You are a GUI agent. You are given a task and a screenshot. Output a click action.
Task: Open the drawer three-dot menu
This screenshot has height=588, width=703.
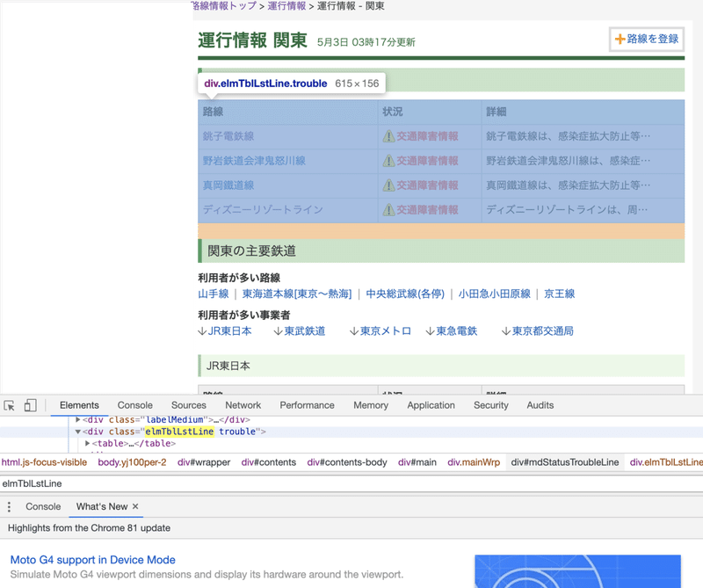coord(9,507)
